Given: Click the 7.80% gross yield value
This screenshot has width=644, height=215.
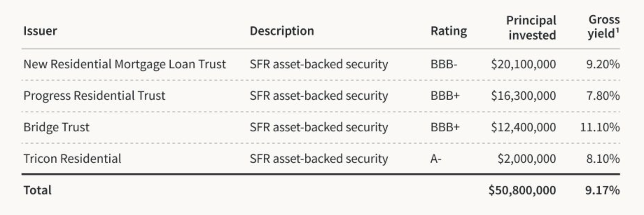Looking at the screenshot, I should pyautogui.click(x=603, y=96).
